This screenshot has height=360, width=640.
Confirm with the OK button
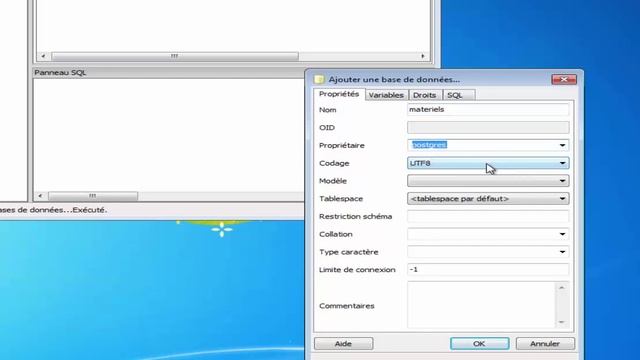[x=480, y=344]
